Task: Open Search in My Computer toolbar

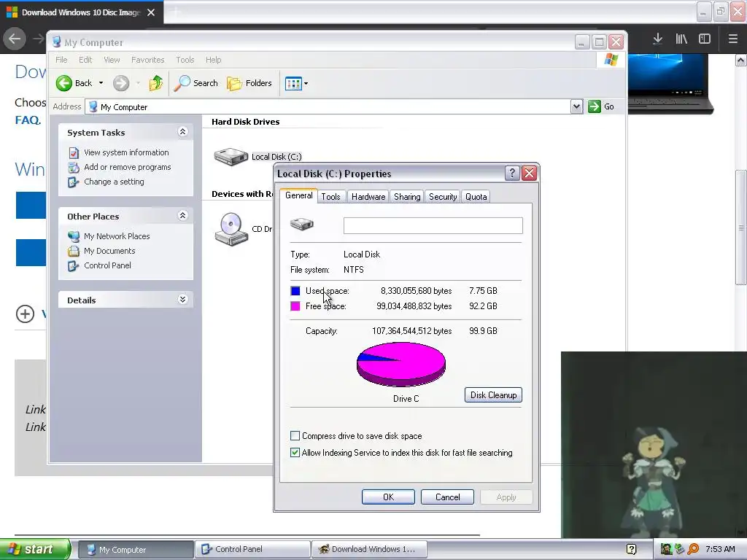Action: (196, 83)
